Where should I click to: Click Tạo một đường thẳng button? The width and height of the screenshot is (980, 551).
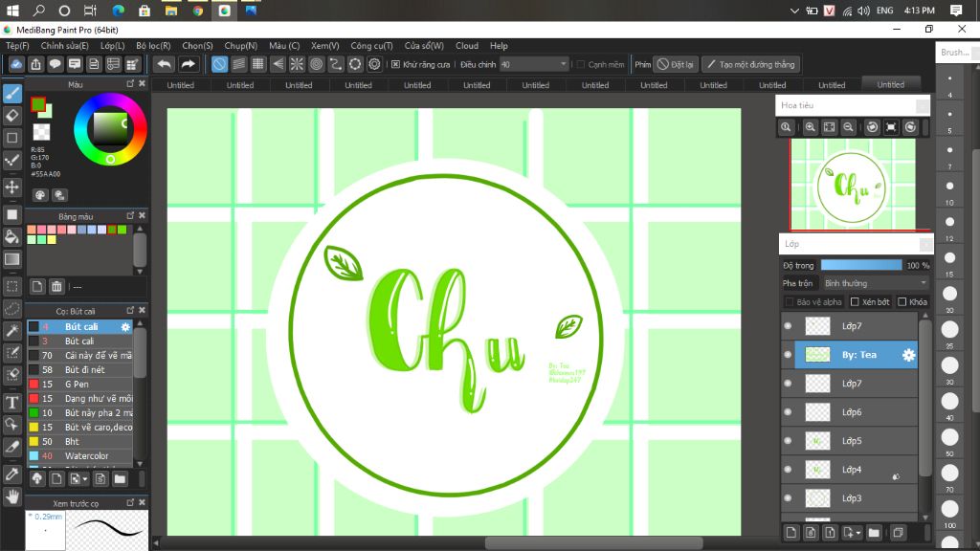pyautogui.click(x=751, y=64)
